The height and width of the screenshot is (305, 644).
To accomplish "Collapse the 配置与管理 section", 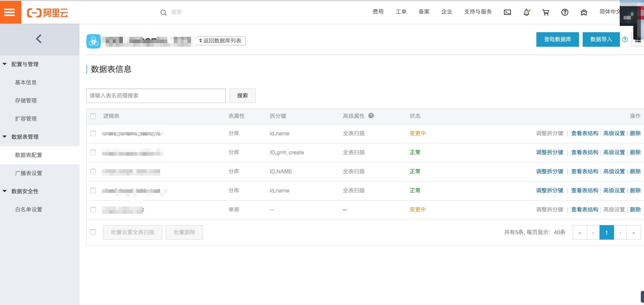I will tap(5, 64).
